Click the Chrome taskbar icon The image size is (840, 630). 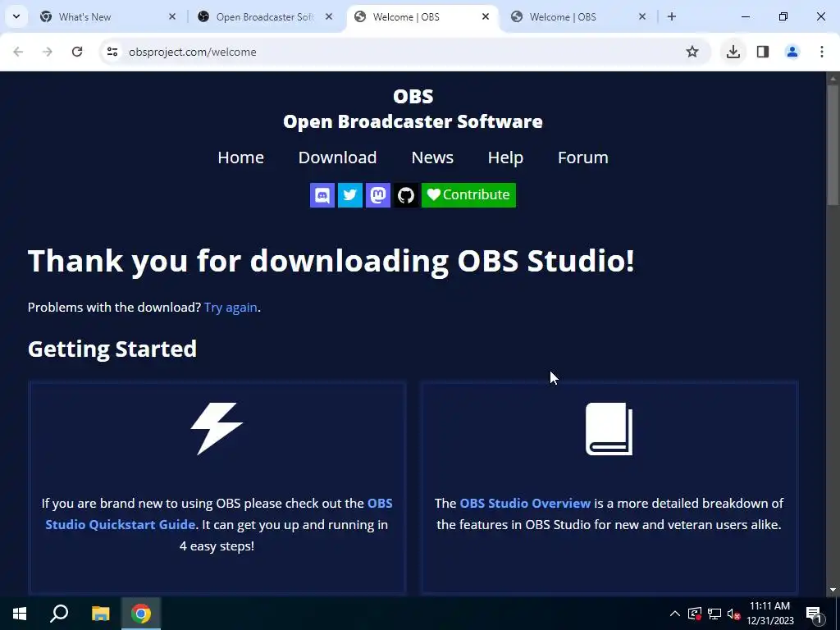(141, 614)
